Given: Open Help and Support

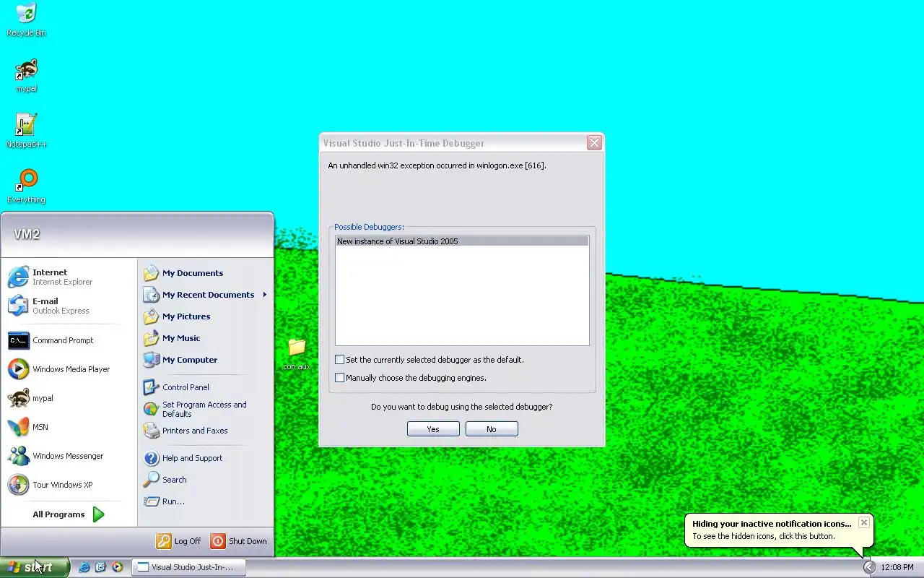Looking at the screenshot, I should [x=205, y=458].
